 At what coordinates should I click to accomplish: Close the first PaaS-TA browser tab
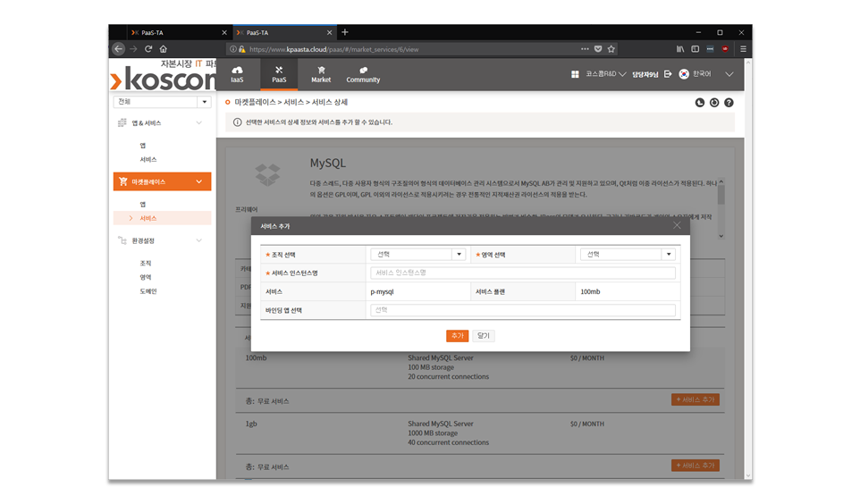[x=224, y=33]
